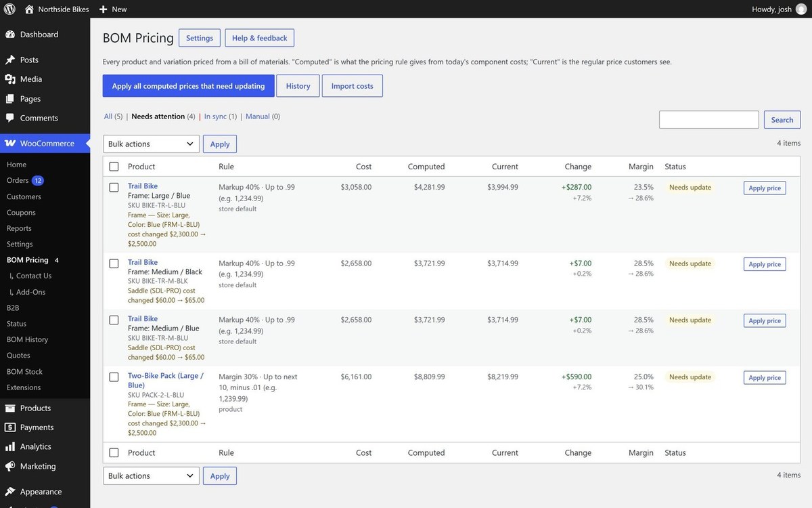Apply price for Trail Bike Medium / Blue
812x508 pixels.
pos(765,321)
